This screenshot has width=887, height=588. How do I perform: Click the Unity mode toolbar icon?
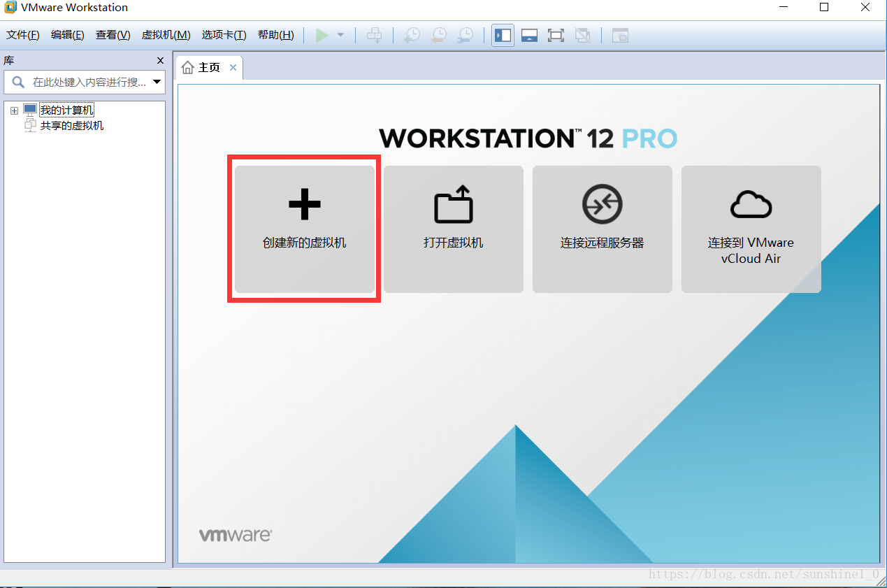point(582,35)
